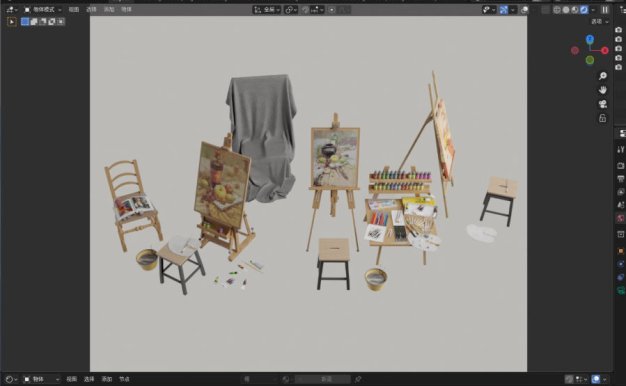Open the pivot point dropdown
Screen dimensions: 626x386
(x=291, y=10)
